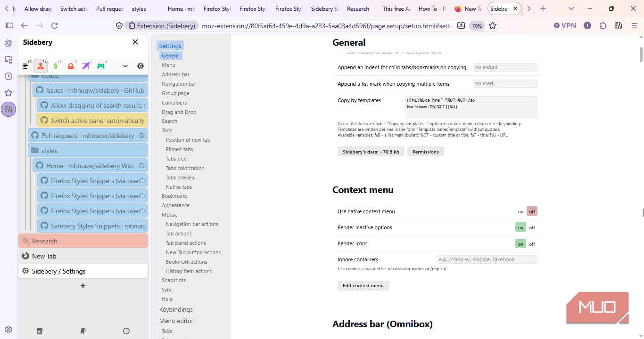Screen dimensions: 644x339
Task: Open the list-mark dropdown set to no mark
Action: click(x=505, y=84)
